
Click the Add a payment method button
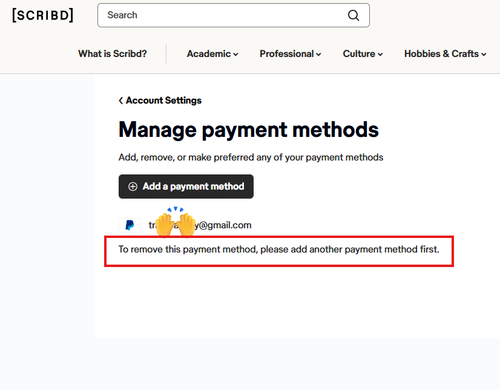pos(186,186)
